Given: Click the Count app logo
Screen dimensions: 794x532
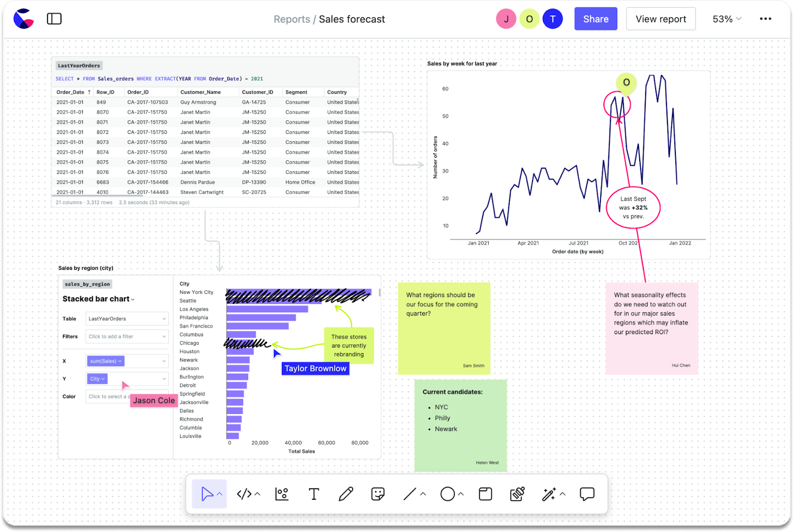Looking at the screenshot, I should point(23,19).
